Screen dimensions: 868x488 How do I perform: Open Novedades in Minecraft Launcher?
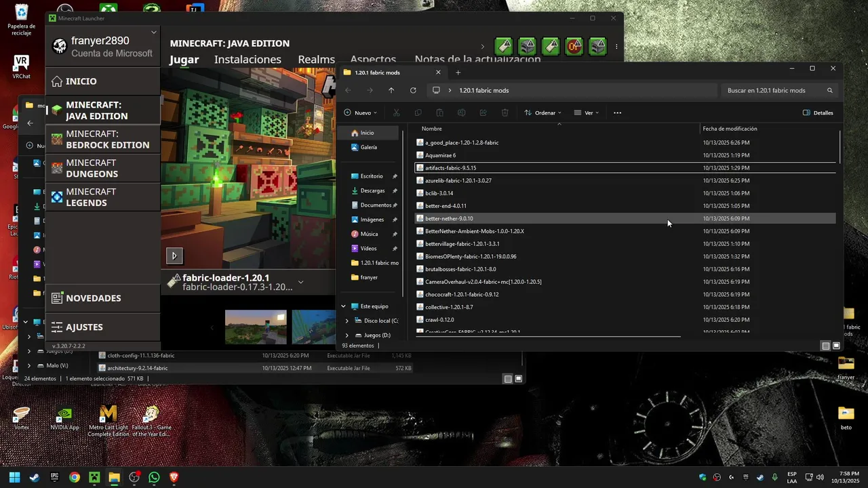click(102, 298)
